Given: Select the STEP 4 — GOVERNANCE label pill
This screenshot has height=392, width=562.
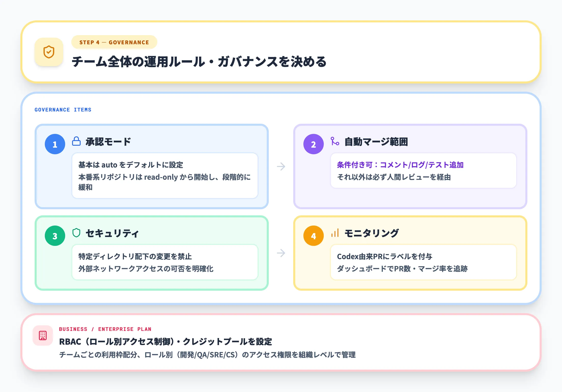Looking at the screenshot, I should tap(114, 42).
